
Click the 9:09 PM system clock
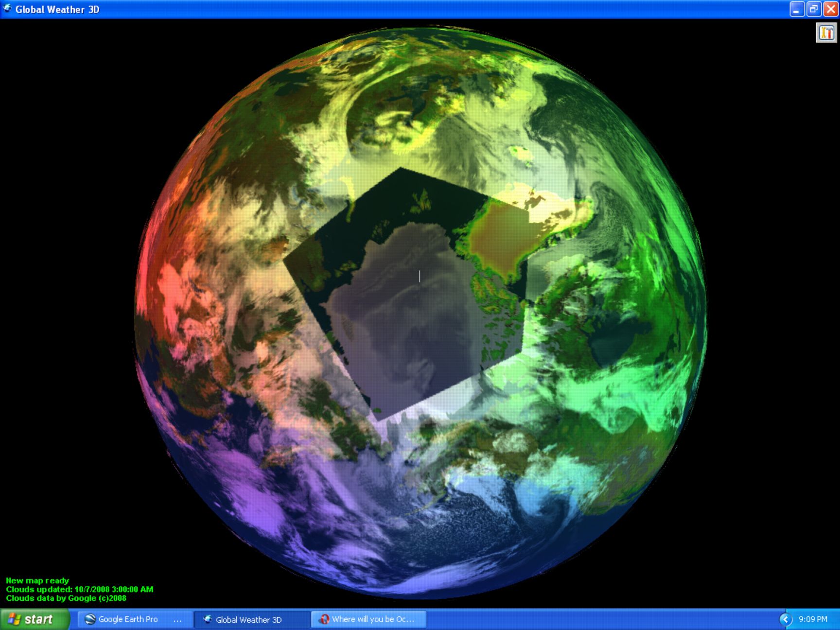point(813,619)
